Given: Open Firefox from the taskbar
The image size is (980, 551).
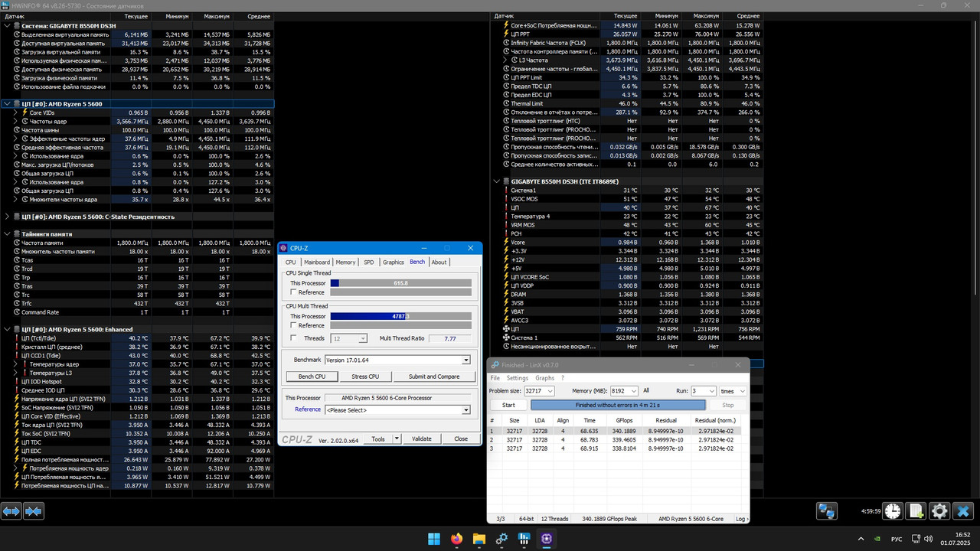Looking at the screenshot, I should tap(457, 539).
